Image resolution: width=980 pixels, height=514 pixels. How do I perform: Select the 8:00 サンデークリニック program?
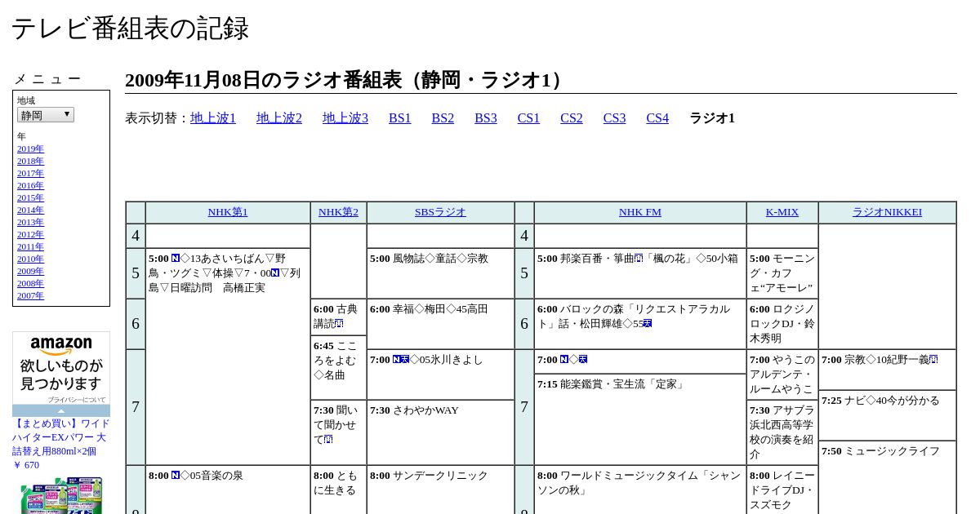[440, 490]
